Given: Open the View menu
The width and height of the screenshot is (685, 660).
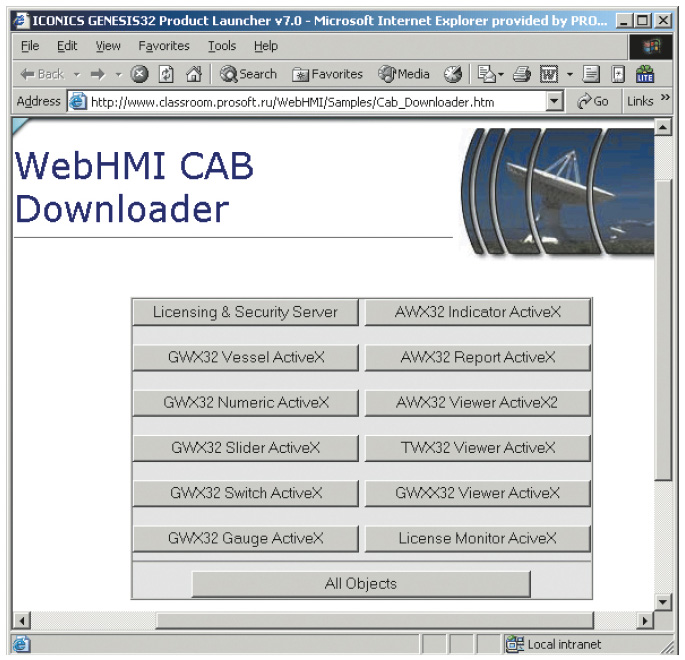Looking at the screenshot, I should pos(108,46).
